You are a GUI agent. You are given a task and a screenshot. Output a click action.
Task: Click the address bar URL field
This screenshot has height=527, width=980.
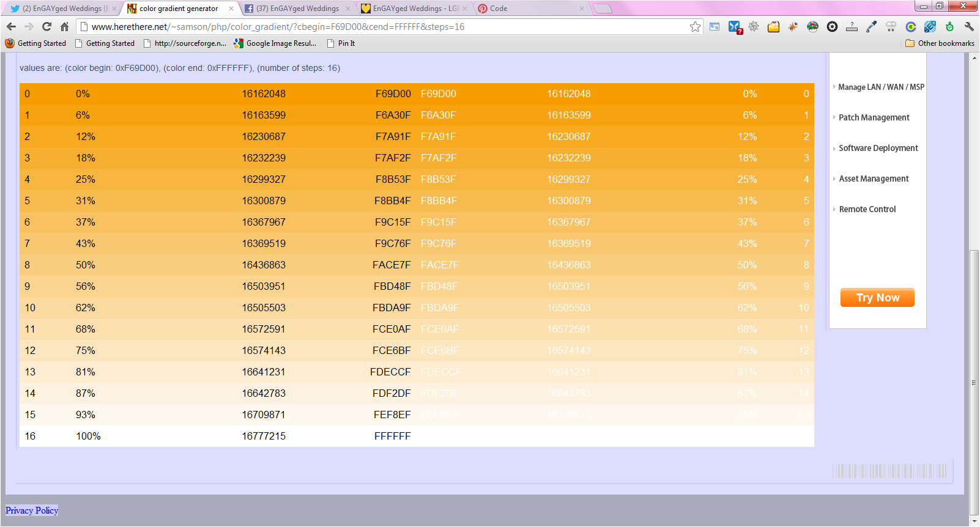click(389, 27)
